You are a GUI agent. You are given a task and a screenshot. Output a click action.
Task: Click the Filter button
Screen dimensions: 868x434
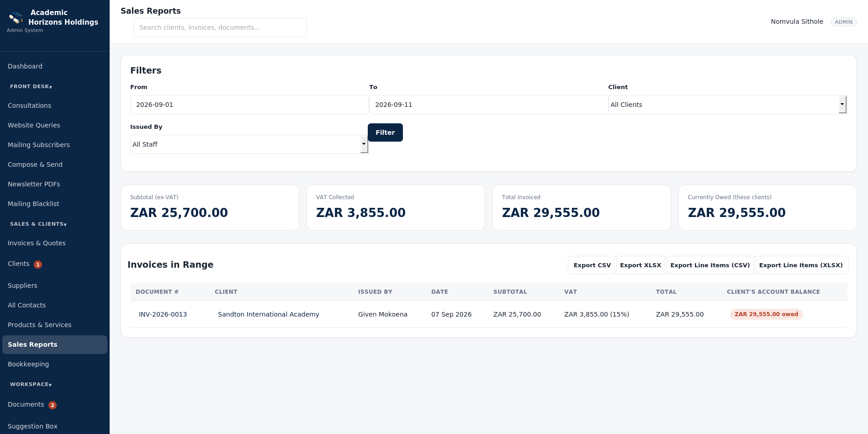click(x=385, y=132)
